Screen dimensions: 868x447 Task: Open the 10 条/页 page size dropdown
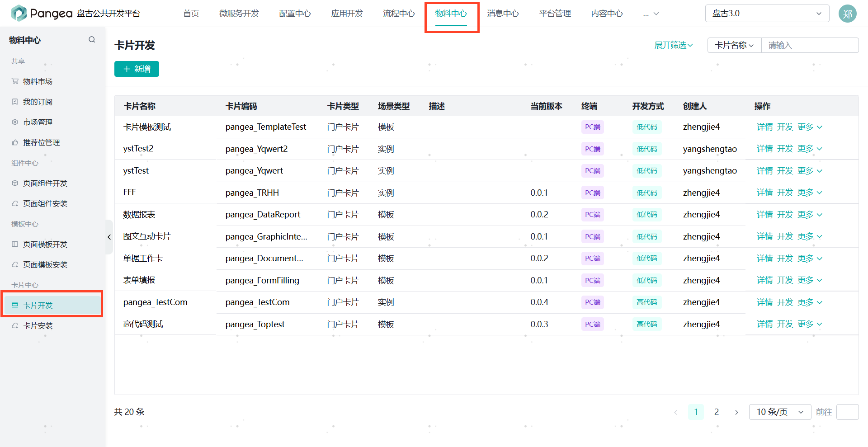780,412
